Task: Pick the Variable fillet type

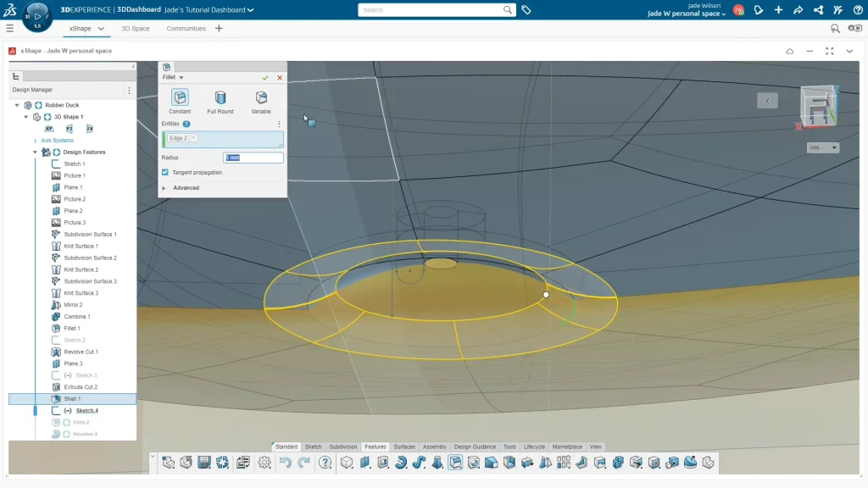Action: tap(261, 98)
